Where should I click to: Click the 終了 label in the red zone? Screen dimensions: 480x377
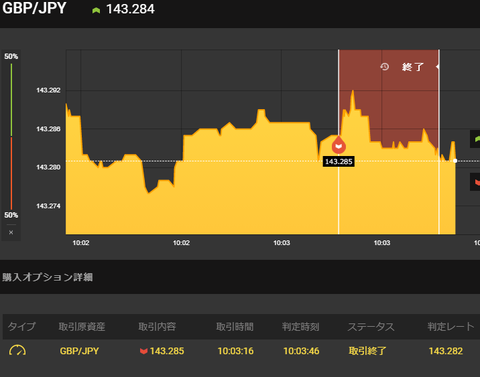[x=413, y=67]
